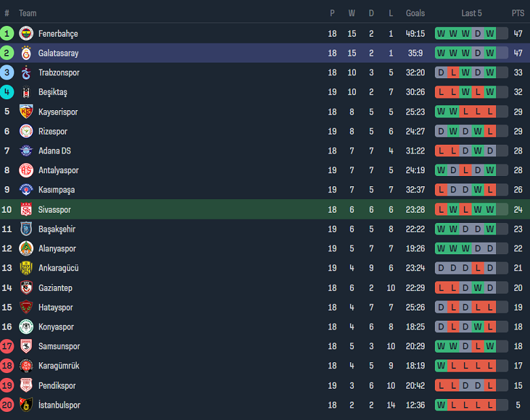Click position 20 red relegation badge
The width and height of the screenshot is (530, 420).
7,405
